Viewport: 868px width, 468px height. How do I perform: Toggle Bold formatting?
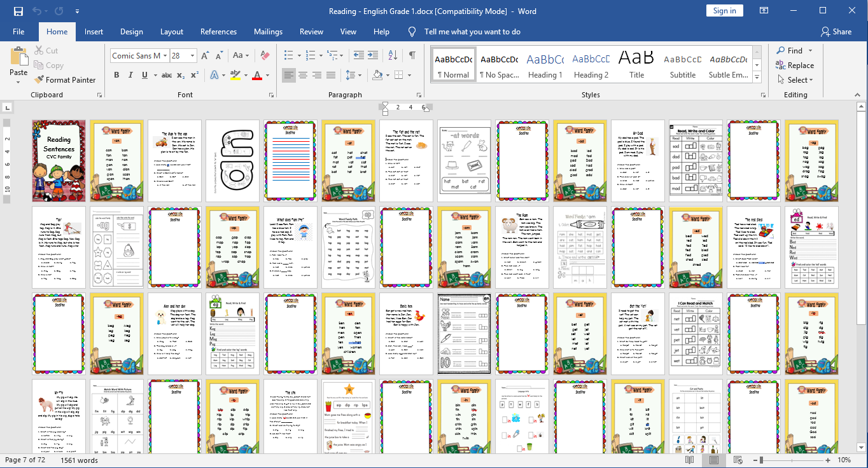(116, 75)
